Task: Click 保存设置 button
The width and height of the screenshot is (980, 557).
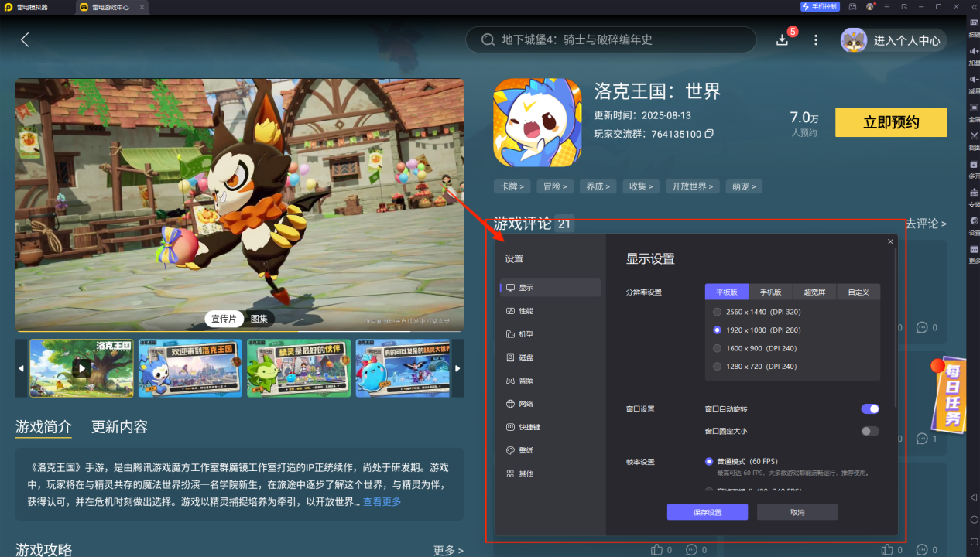Action: [x=708, y=512]
